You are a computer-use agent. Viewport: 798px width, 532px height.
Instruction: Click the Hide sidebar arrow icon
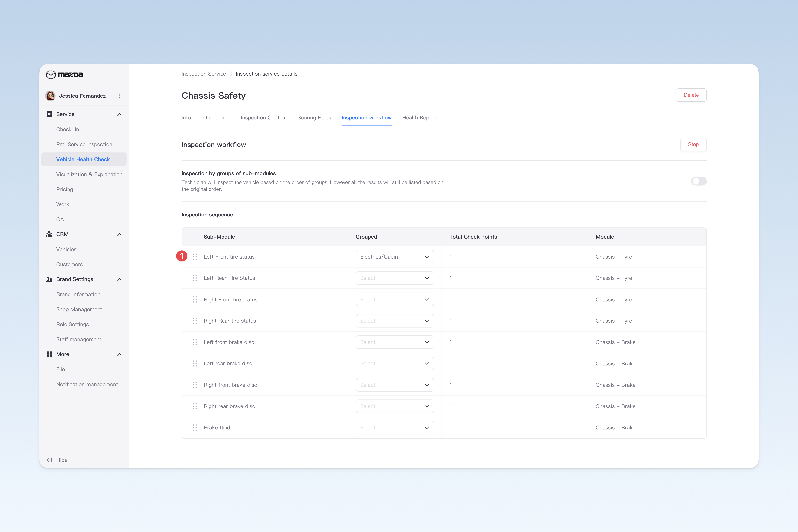click(x=49, y=460)
